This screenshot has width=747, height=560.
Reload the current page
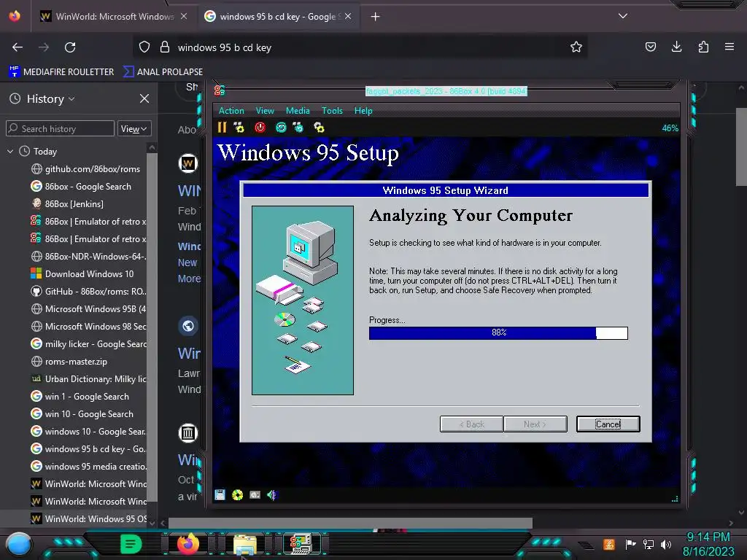70,47
